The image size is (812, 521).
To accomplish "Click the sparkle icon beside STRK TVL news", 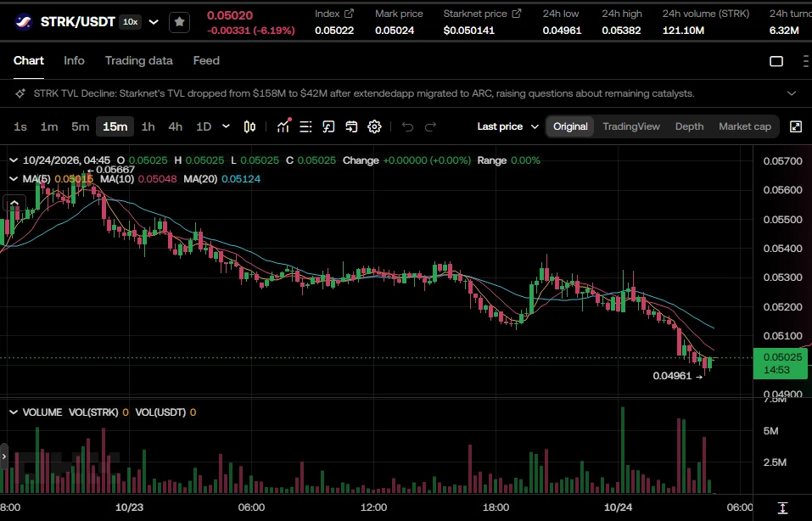I will [x=20, y=93].
